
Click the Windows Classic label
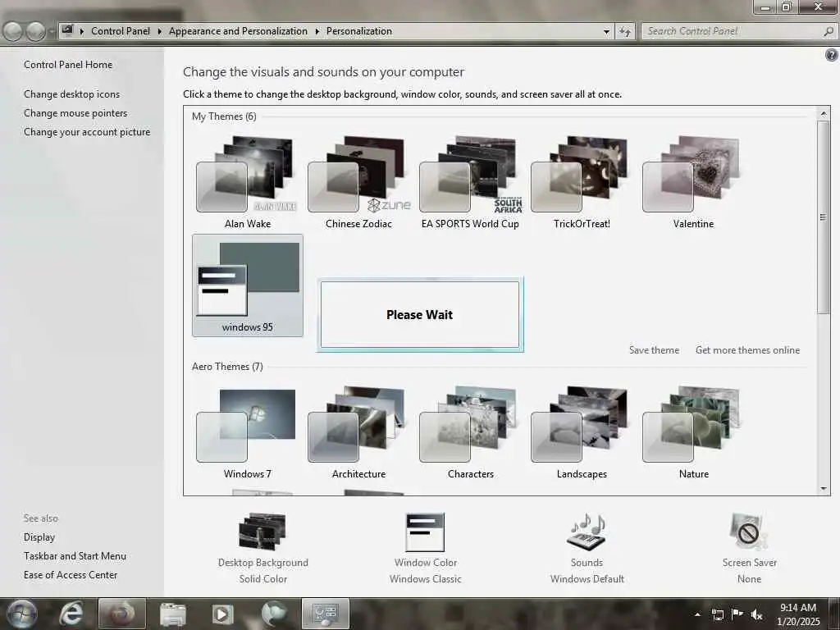426,579
